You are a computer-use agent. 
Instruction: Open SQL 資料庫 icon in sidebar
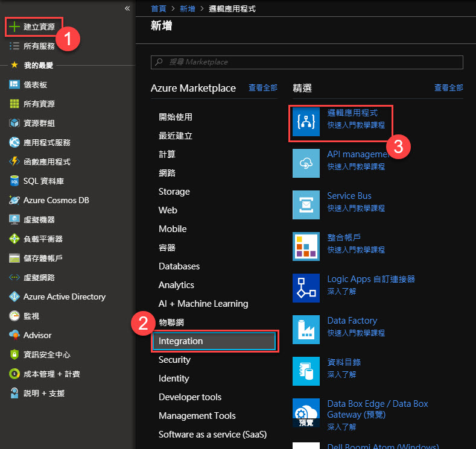(14, 181)
